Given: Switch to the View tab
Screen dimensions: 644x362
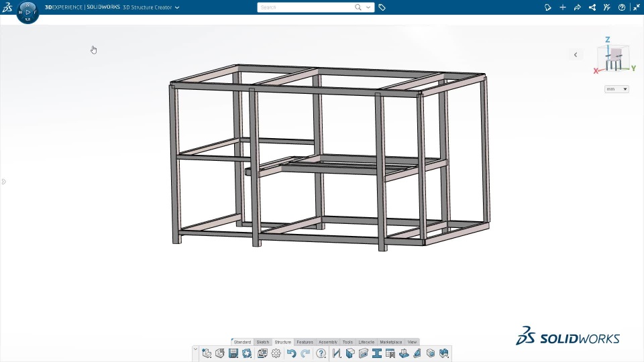Looking at the screenshot, I should click(x=412, y=342).
